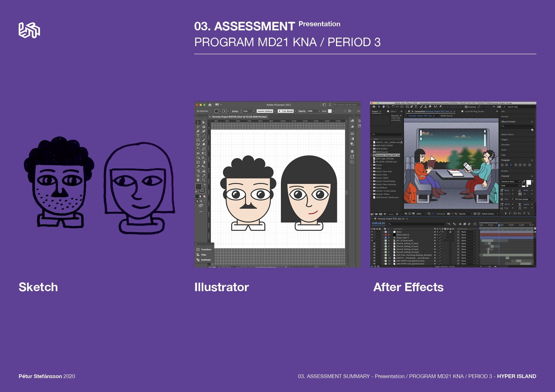
Task: Click the 0:00:26:20 timecode in the timeline
Action: (x=378, y=223)
